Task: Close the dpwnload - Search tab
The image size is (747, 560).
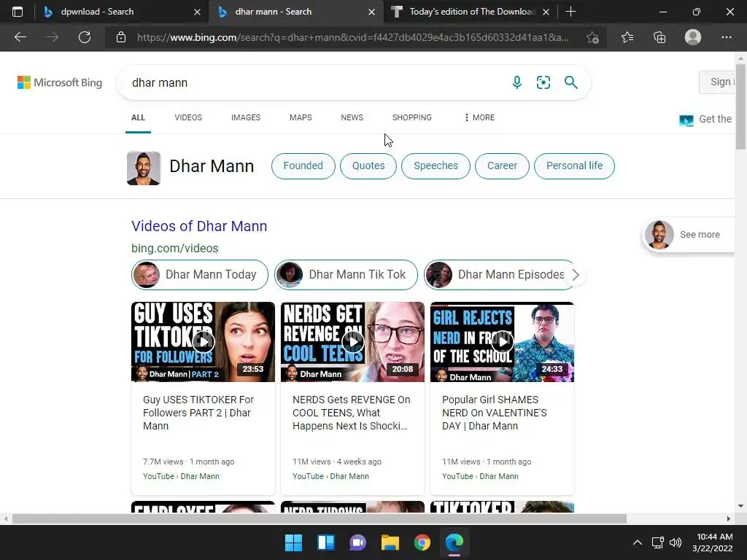Action: pos(197,12)
